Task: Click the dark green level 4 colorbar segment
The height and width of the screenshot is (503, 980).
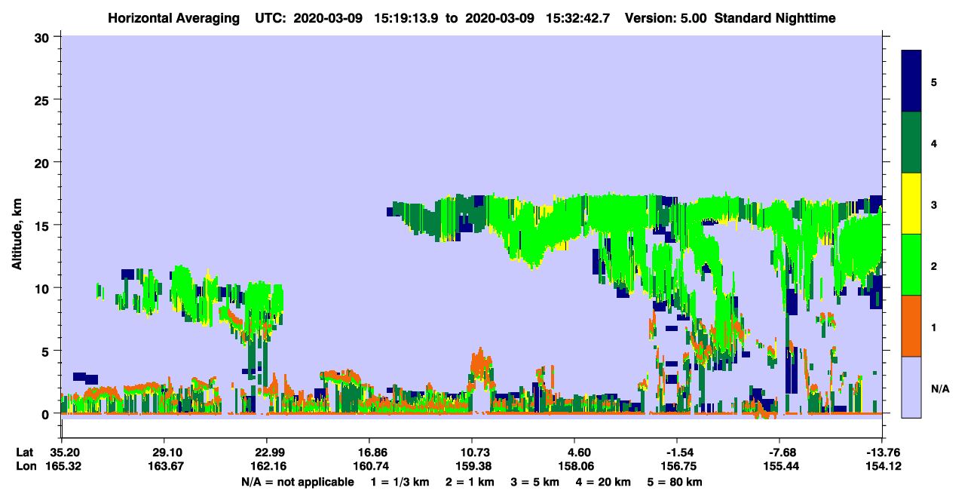Action: pyautogui.click(x=911, y=143)
